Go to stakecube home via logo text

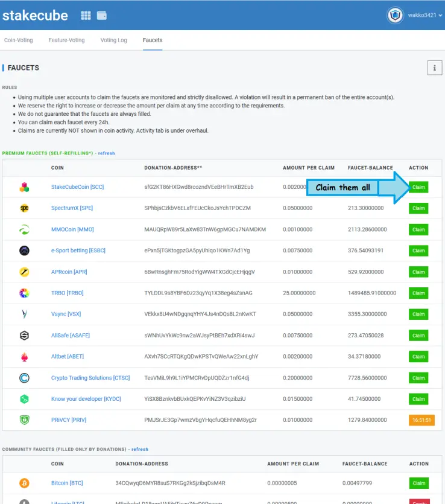coord(35,16)
